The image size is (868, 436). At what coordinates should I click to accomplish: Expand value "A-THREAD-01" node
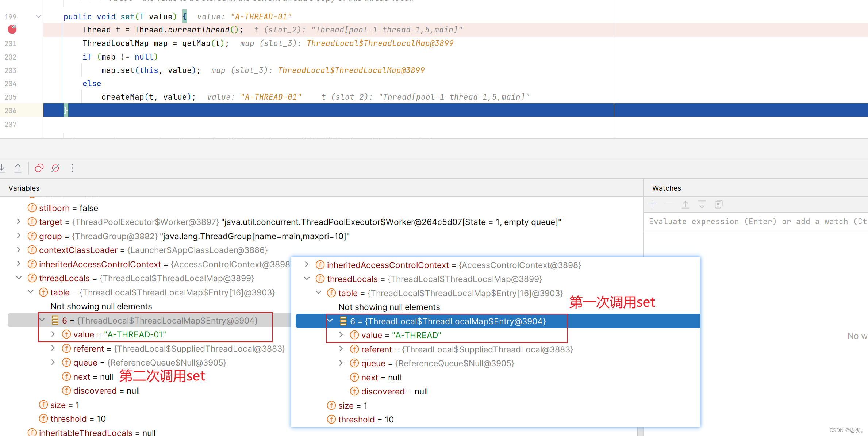53,334
